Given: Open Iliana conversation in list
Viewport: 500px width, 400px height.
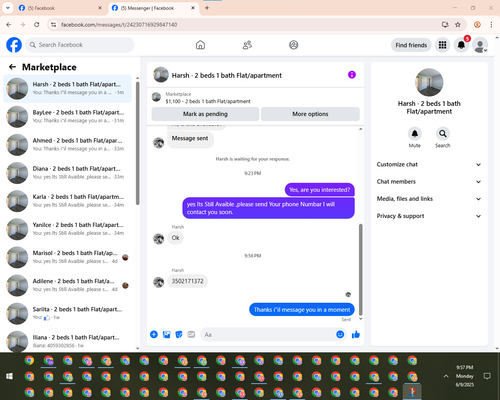Looking at the screenshot, I should (67, 341).
